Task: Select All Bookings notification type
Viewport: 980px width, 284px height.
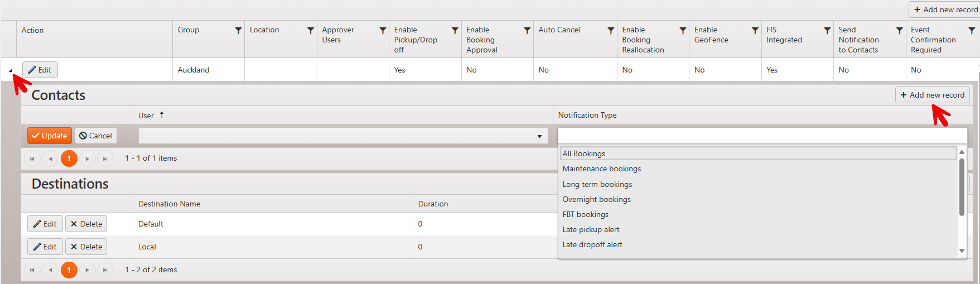Action: [584, 153]
